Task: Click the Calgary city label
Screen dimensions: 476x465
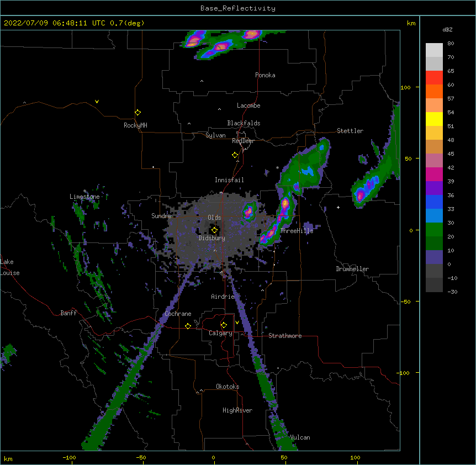Action: [x=220, y=333]
